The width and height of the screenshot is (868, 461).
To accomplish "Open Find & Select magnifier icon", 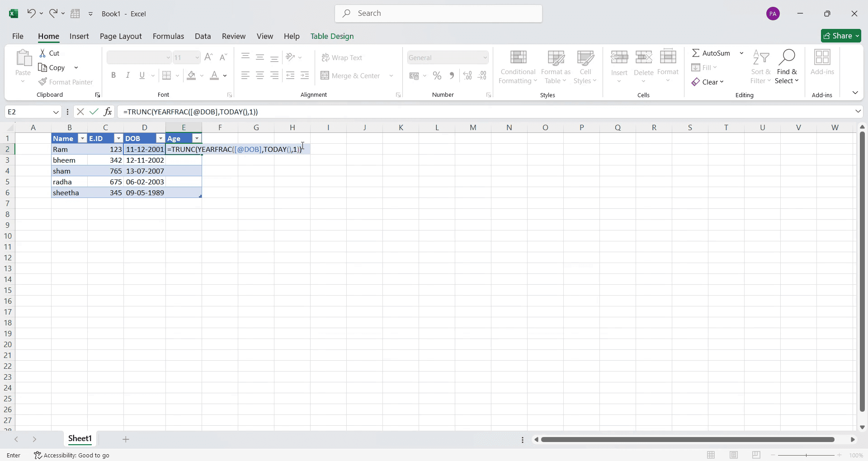I will click(787, 57).
